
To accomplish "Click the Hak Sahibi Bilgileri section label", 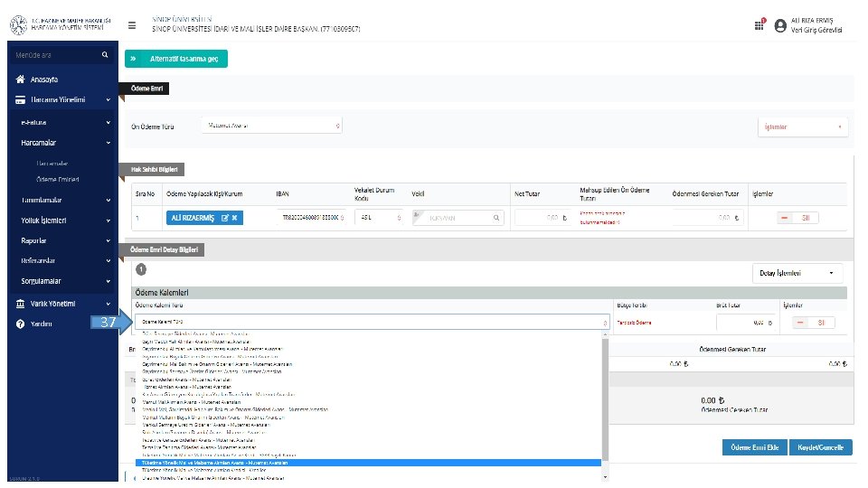I will (x=154, y=170).
